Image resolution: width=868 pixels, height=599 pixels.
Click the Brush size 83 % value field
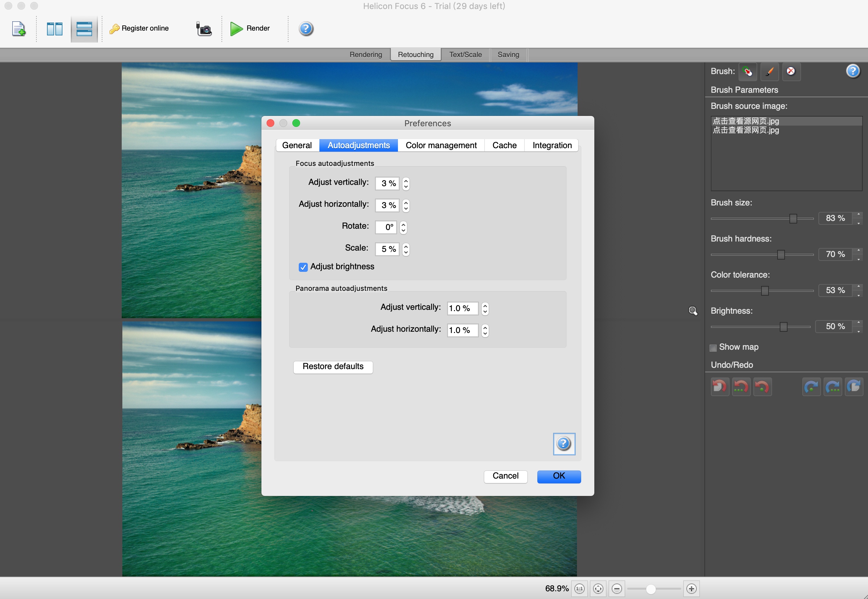(836, 218)
